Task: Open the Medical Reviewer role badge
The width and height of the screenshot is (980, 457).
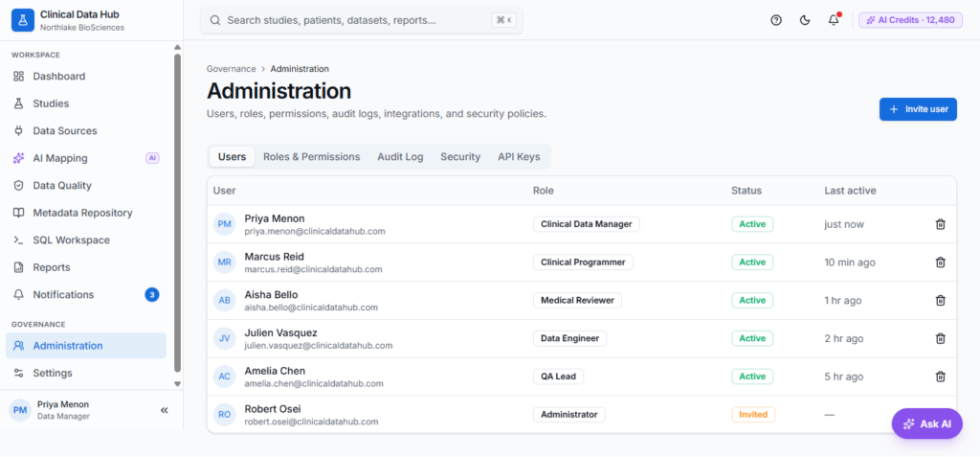Action: point(577,301)
